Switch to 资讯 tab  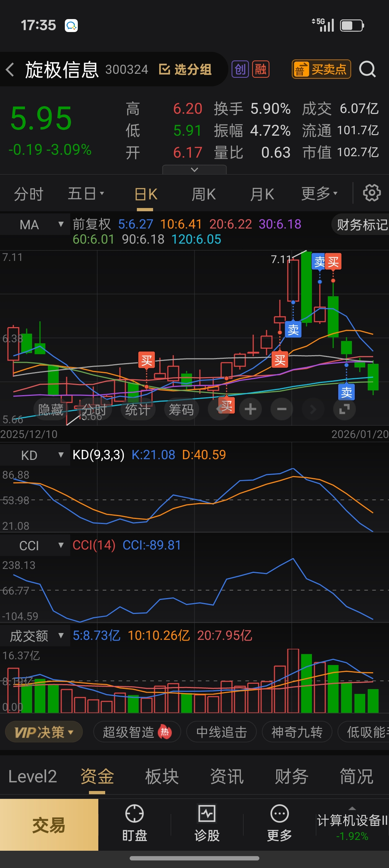(227, 776)
